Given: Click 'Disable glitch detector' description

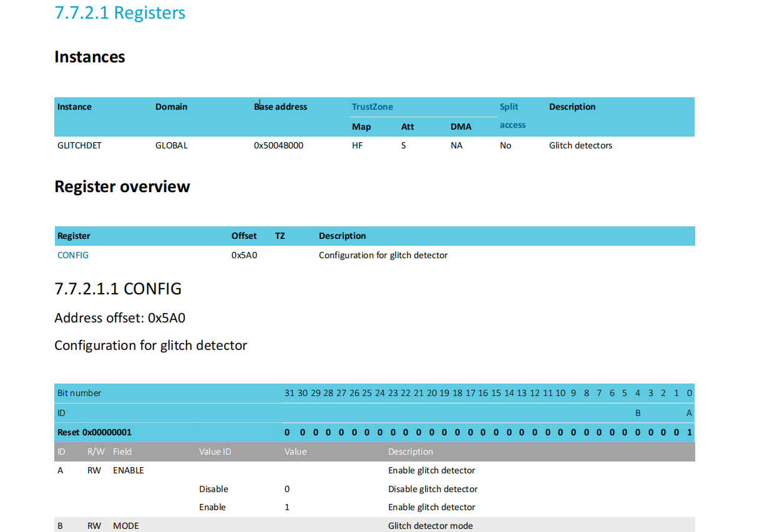Looking at the screenshot, I should (x=433, y=489).
